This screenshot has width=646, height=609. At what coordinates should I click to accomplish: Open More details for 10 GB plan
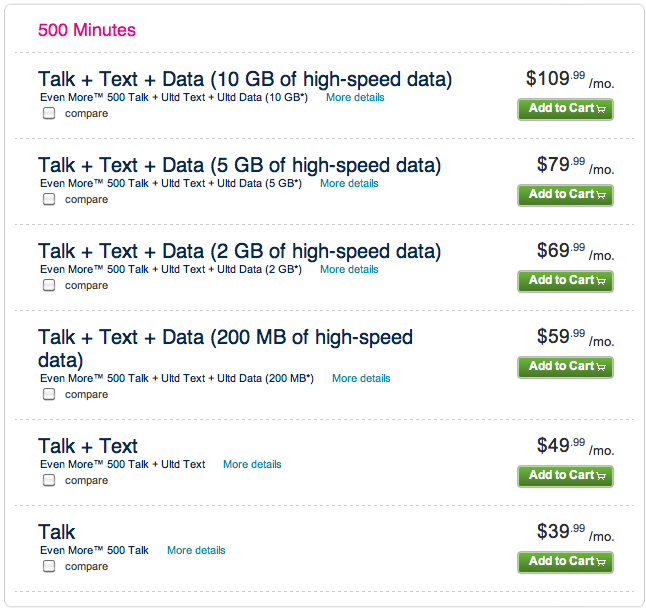(355, 98)
